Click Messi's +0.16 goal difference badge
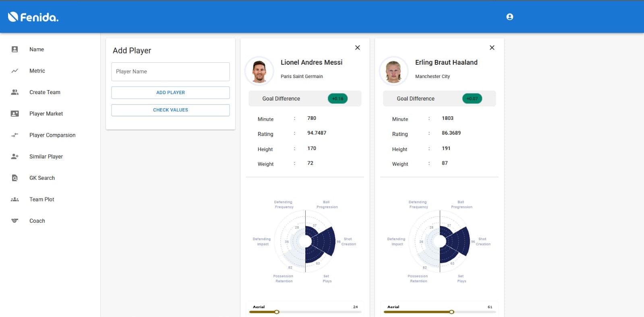This screenshot has height=317, width=644. click(x=338, y=99)
